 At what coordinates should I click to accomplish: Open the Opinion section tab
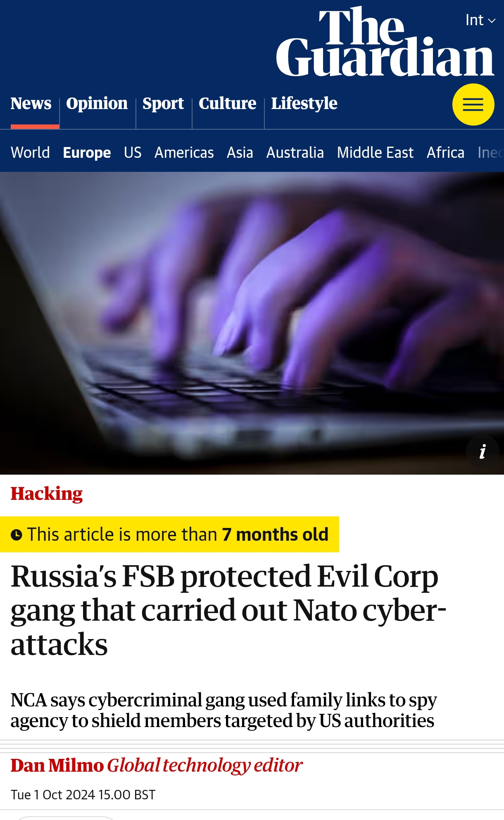(97, 103)
